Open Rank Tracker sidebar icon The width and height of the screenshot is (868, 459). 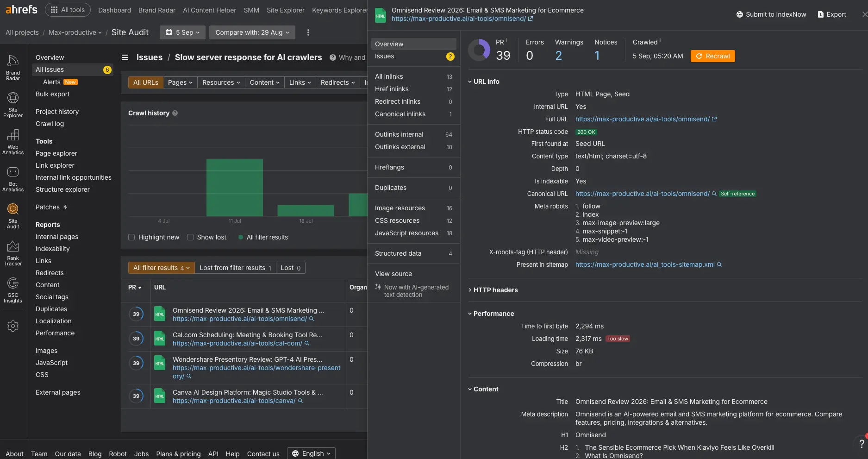[13, 253]
